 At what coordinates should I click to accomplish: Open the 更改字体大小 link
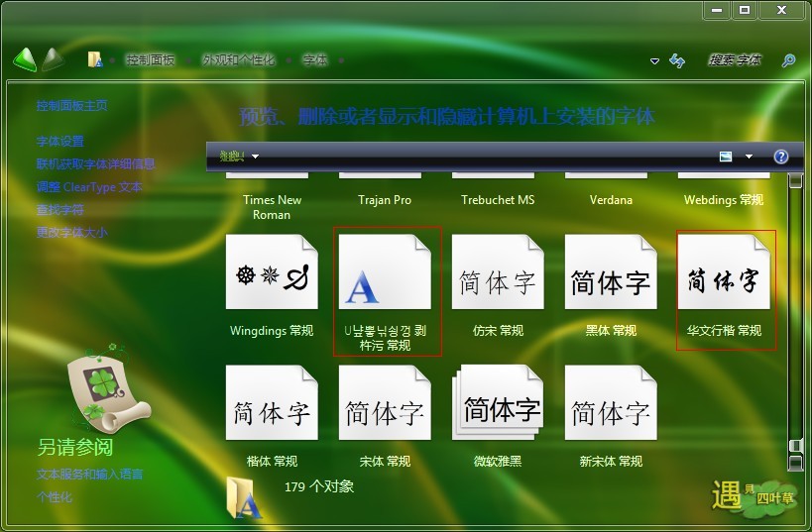pos(72,233)
